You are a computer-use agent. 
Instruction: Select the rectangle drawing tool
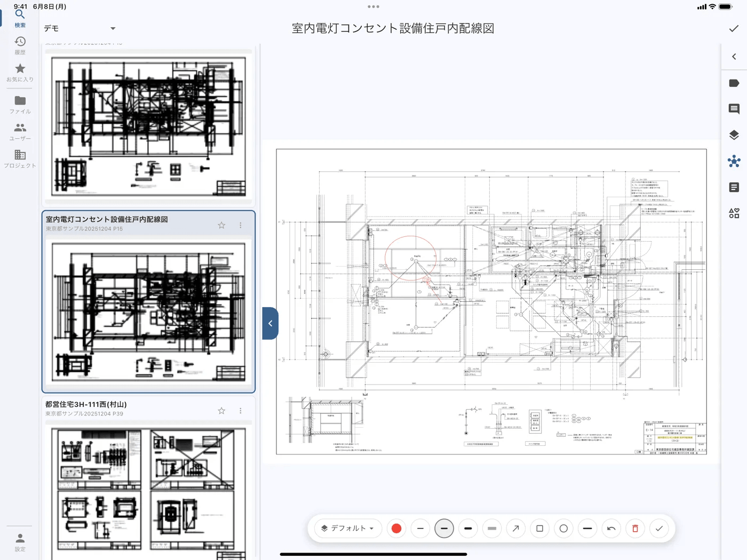tap(539, 529)
